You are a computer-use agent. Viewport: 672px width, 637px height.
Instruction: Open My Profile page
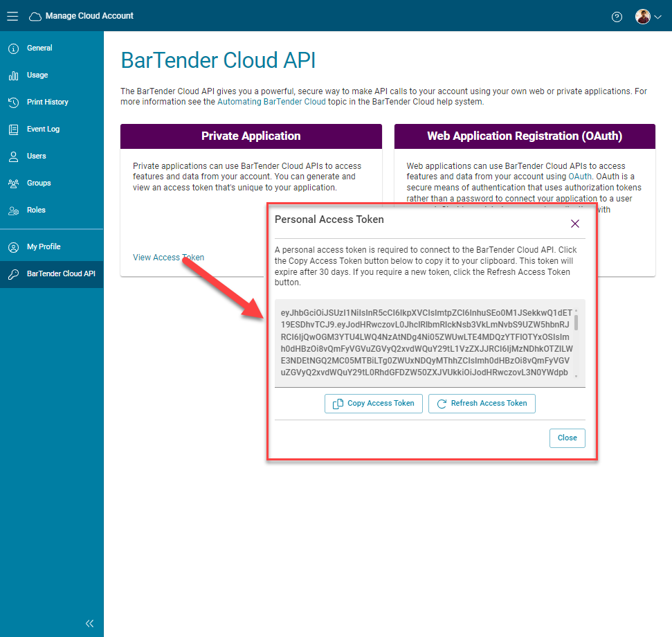pyautogui.click(x=51, y=247)
